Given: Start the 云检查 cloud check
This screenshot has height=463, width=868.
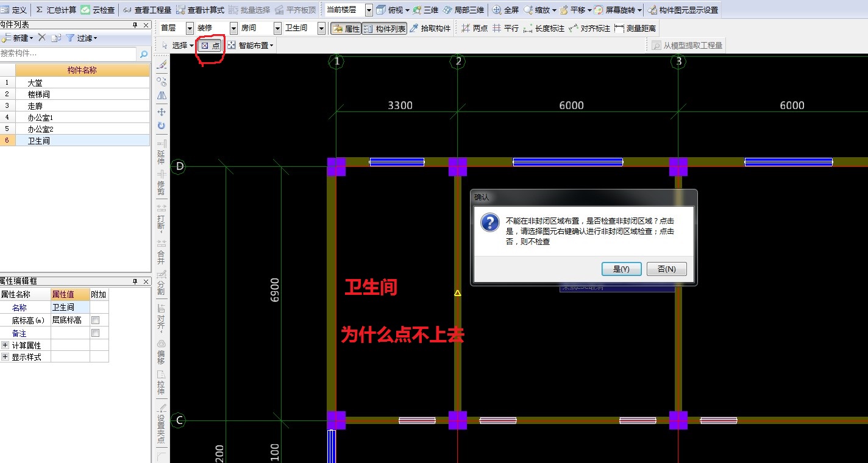Looking at the screenshot, I should pos(98,10).
